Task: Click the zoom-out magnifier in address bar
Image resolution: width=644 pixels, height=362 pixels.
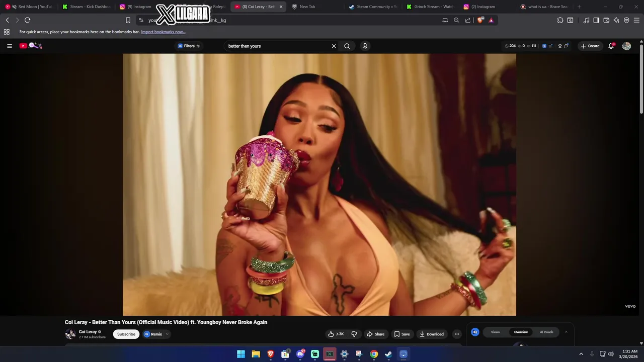Action: [456, 20]
